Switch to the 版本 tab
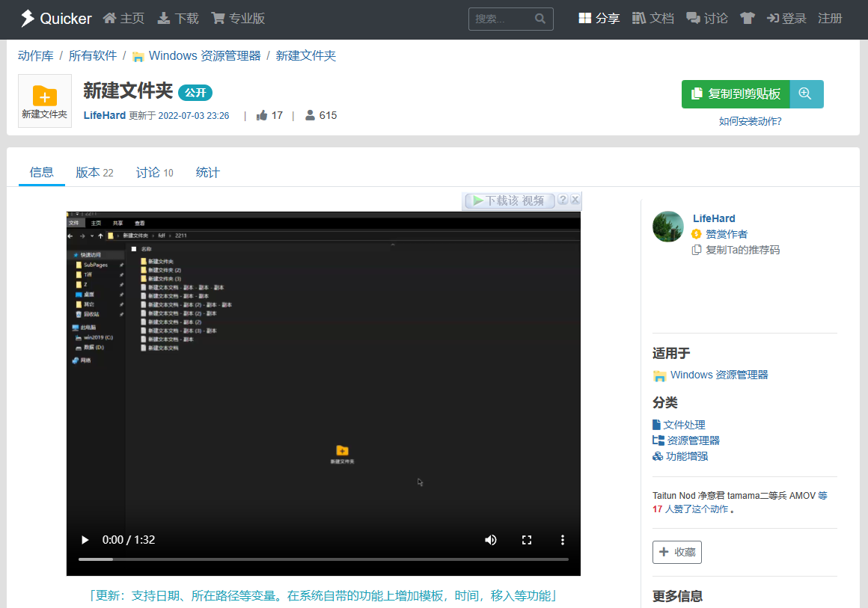 tap(94, 172)
